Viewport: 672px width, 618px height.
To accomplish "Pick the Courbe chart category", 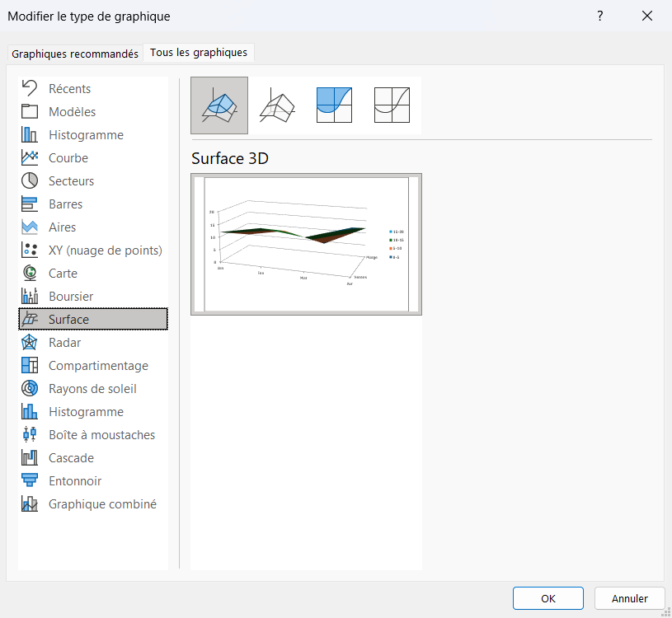I will (x=68, y=158).
